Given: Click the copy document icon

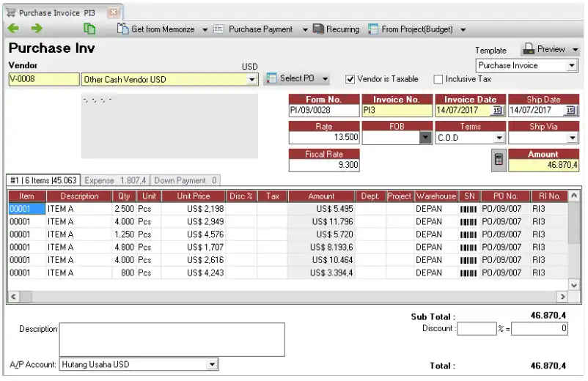Looking at the screenshot, I should (89, 29).
